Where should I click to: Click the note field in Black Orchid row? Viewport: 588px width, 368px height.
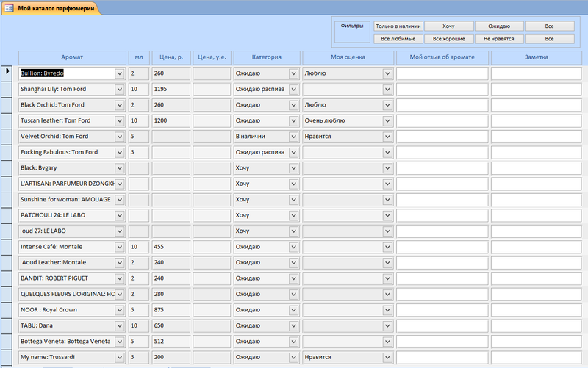point(537,105)
